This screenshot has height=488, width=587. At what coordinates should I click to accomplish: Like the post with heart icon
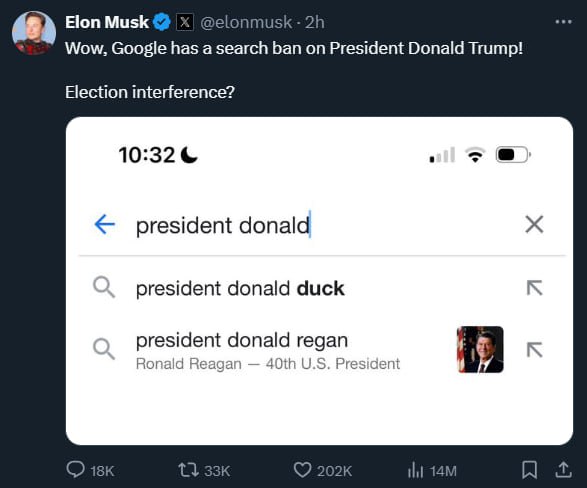(302, 470)
